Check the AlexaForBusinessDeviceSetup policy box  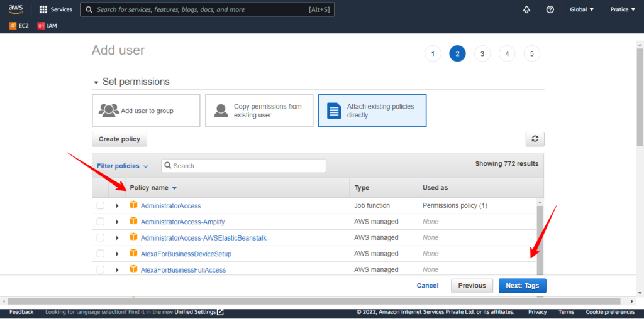pyautogui.click(x=100, y=254)
